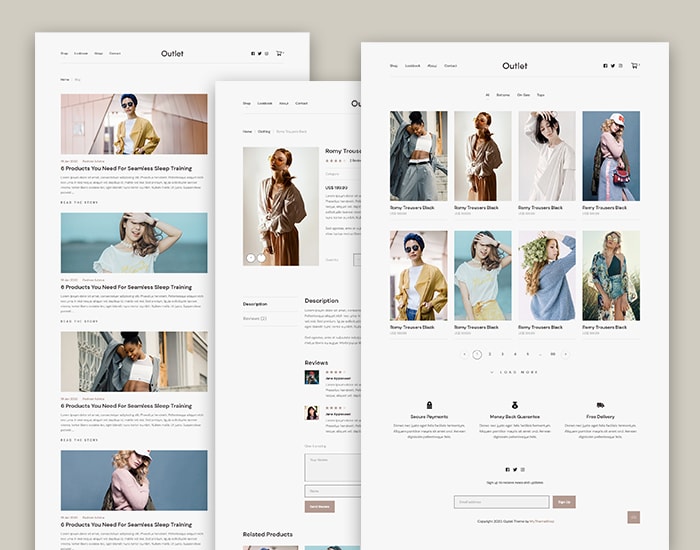The height and width of the screenshot is (550, 700).
Task: Go to pagination page 5
Action: (x=528, y=354)
